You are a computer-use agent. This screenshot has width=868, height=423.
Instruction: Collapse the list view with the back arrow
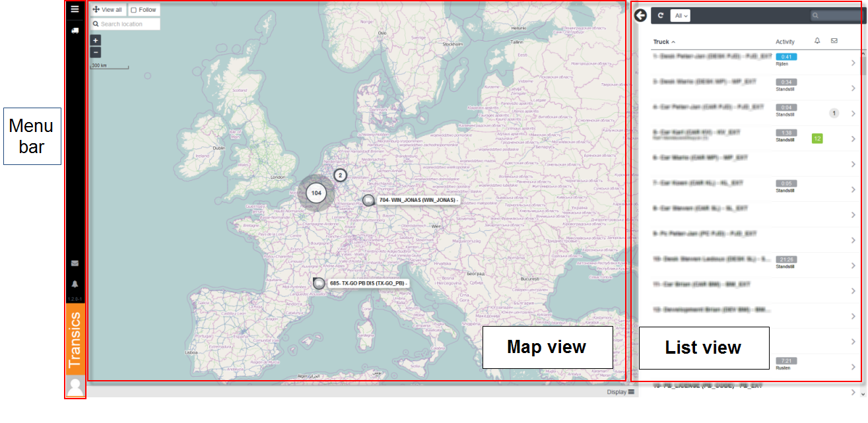pos(640,15)
